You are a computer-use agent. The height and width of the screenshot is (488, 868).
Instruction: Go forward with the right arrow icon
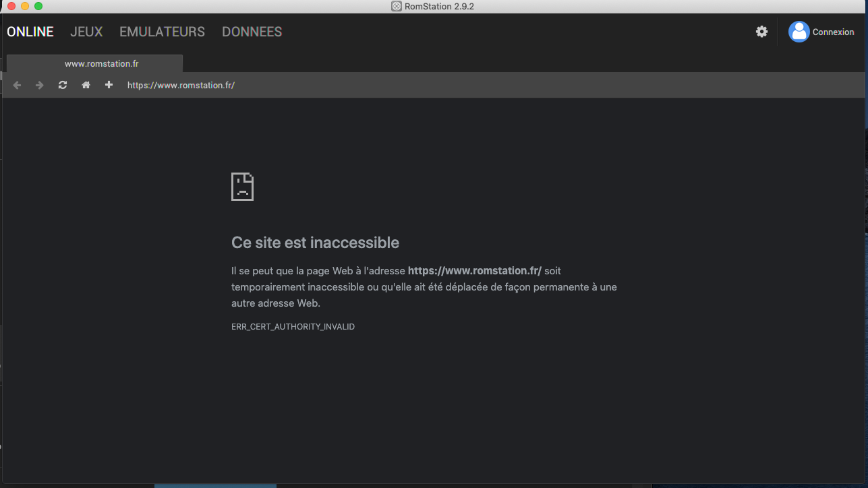click(40, 86)
